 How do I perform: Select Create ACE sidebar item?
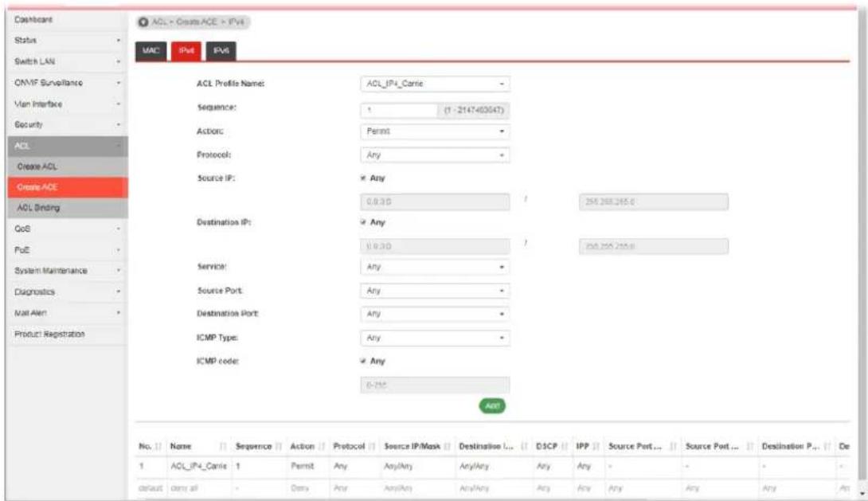click(x=67, y=187)
